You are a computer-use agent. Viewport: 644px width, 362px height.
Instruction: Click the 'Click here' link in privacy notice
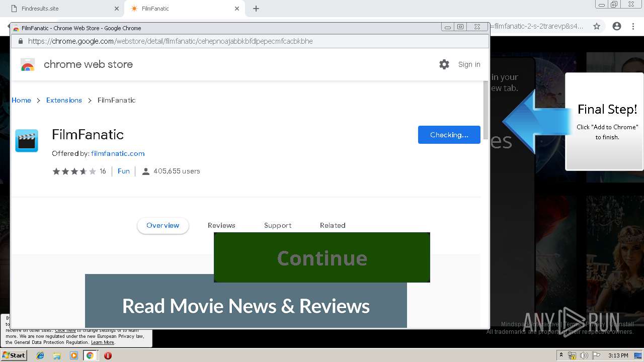pyautogui.click(x=65, y=330)
